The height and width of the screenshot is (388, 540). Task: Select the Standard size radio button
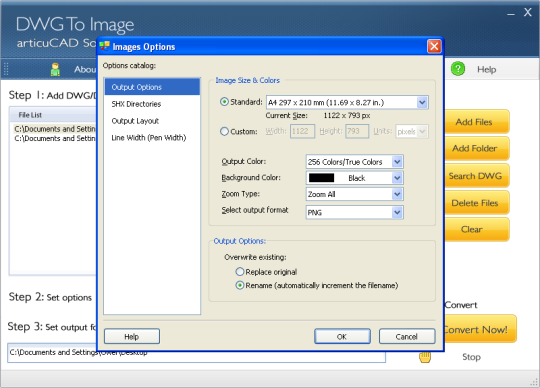(224, 102)
